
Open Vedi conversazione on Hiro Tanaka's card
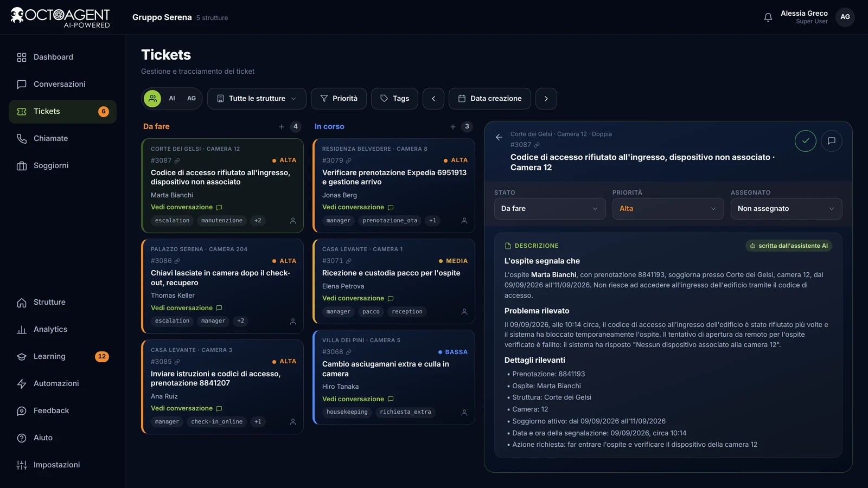point(358,400)
